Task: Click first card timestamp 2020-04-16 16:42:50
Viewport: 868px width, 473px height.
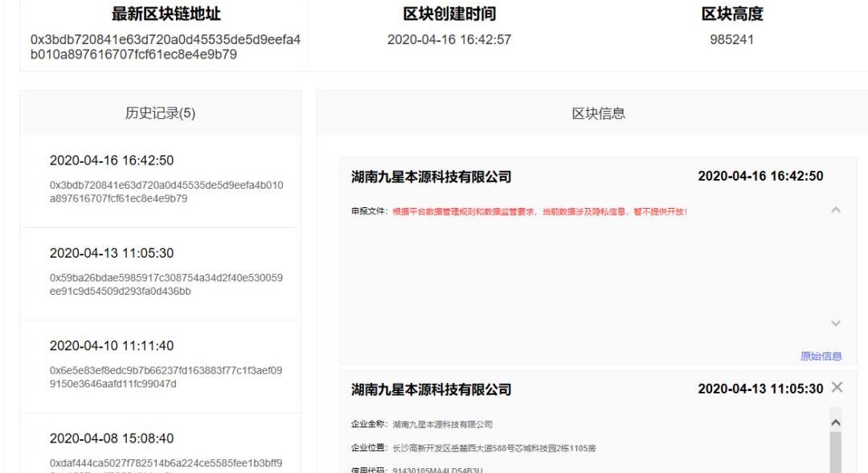Action: pos(760,177)
